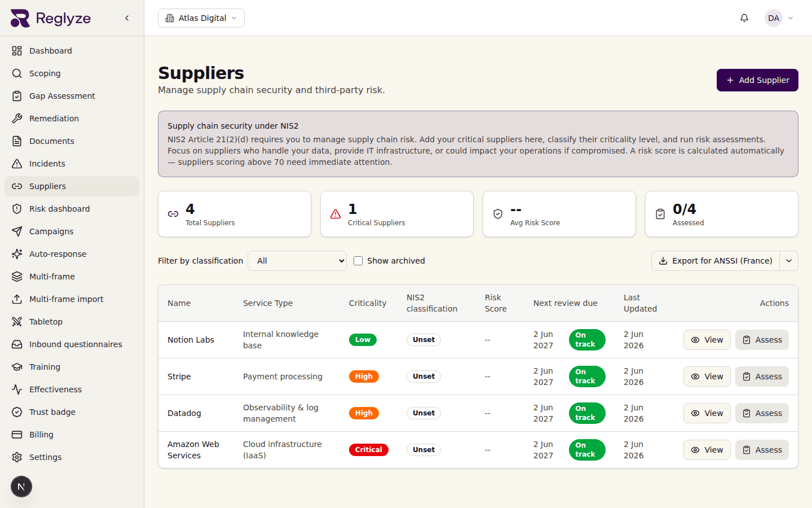Click the Dashboard grid icon in sidebar
Screen dimensions: 812x508
(x=17, y=51)
